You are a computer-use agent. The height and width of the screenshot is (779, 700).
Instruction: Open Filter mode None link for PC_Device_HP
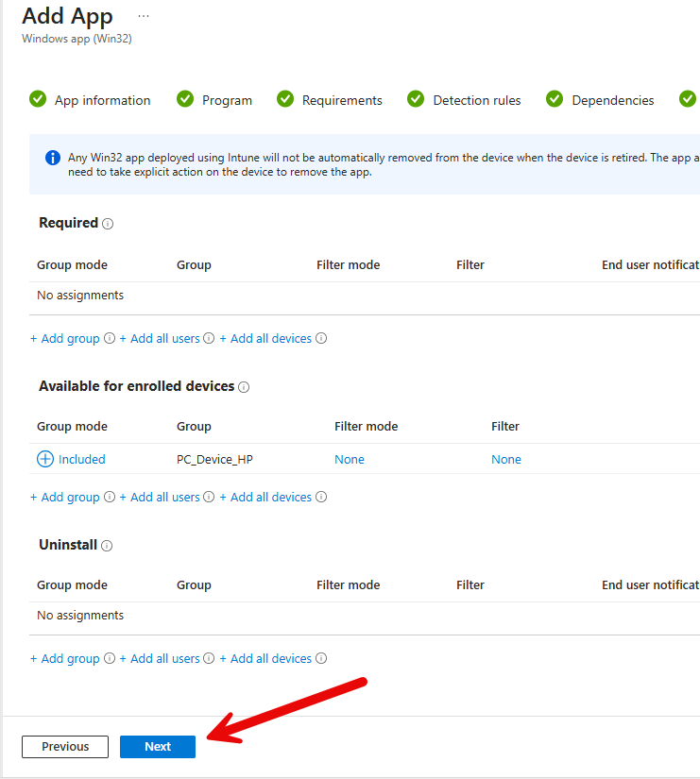point(349,459)
